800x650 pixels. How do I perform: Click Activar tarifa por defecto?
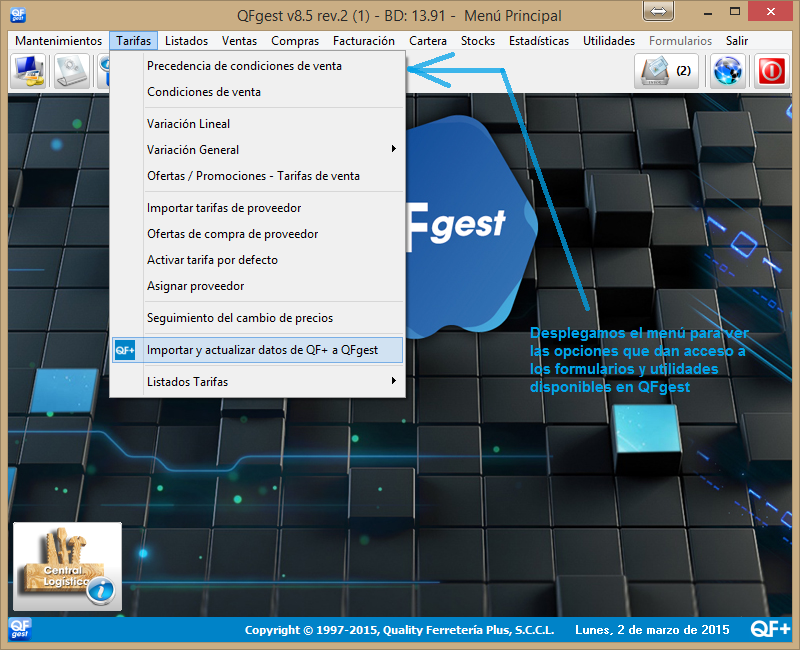(x=258, y=260)
